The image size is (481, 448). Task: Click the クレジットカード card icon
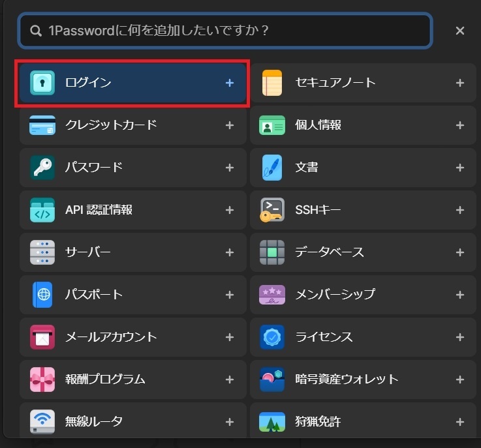(42, 125)
